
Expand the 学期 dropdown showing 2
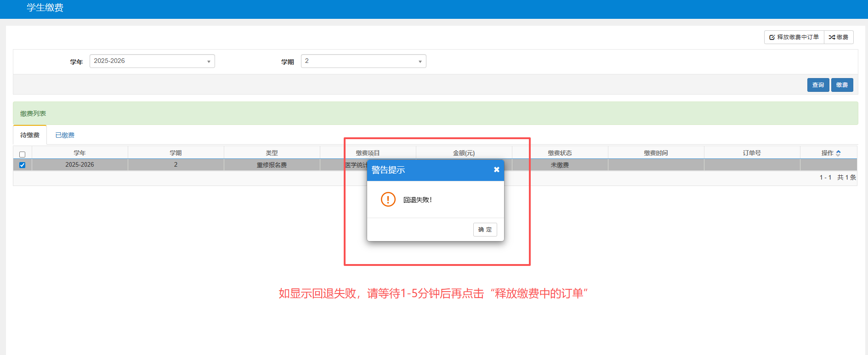pos(363,61)
